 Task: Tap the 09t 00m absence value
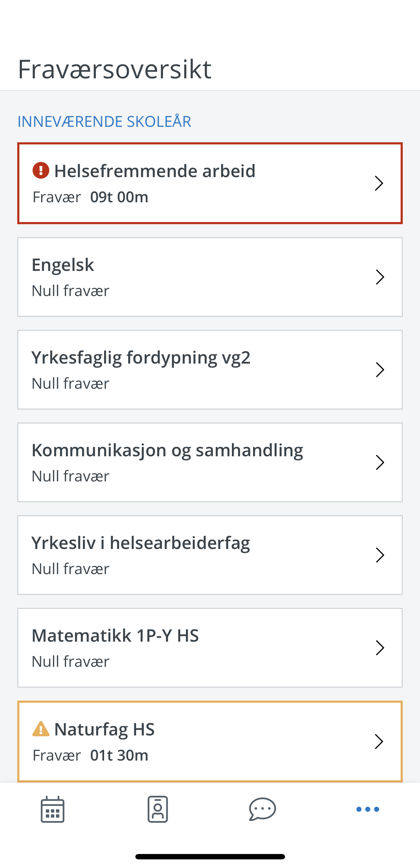pos(119,197)
